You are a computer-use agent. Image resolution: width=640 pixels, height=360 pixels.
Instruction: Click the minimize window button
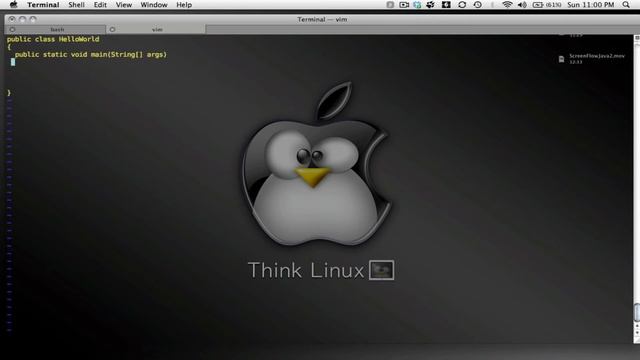[22, 19]
